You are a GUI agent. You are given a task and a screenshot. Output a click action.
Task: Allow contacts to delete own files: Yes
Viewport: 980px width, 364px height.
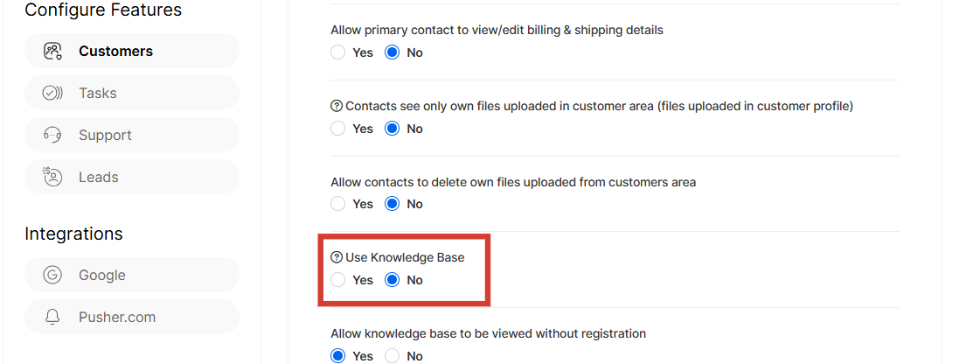click(338, 204)
